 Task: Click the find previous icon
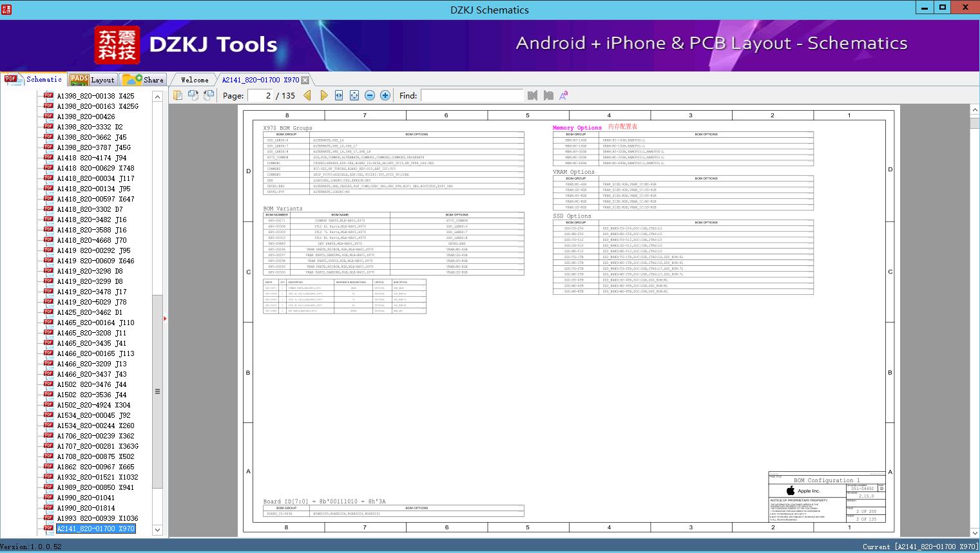(532, 95)
